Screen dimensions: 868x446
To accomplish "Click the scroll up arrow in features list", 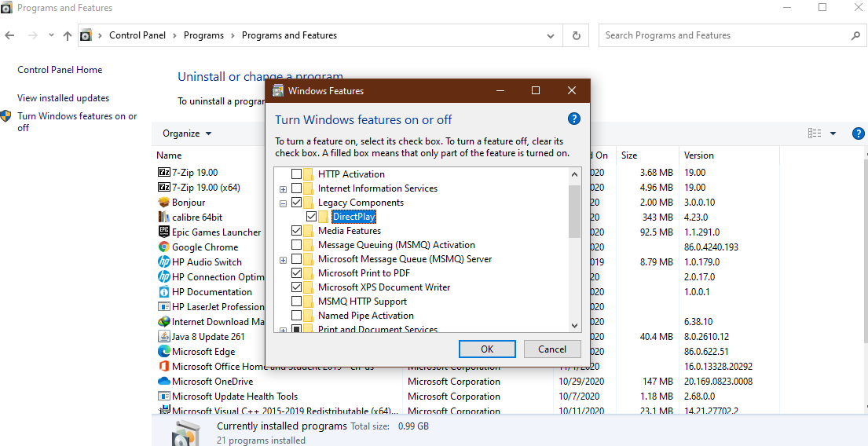I will coord(574,175).
